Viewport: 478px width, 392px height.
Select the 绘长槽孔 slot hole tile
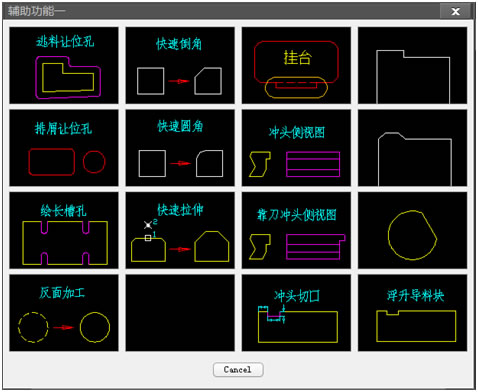(x=64, y=230)
